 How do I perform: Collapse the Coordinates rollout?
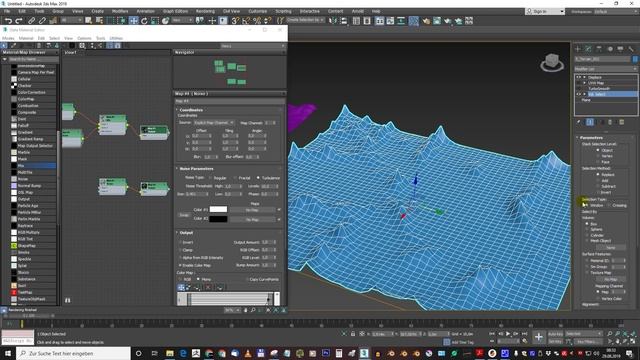191,110
